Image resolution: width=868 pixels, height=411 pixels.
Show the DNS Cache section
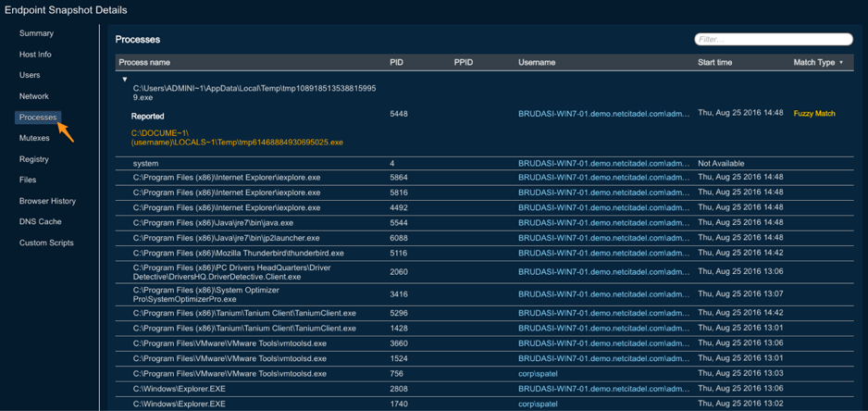pyautogui.click(x=41, y=221)
